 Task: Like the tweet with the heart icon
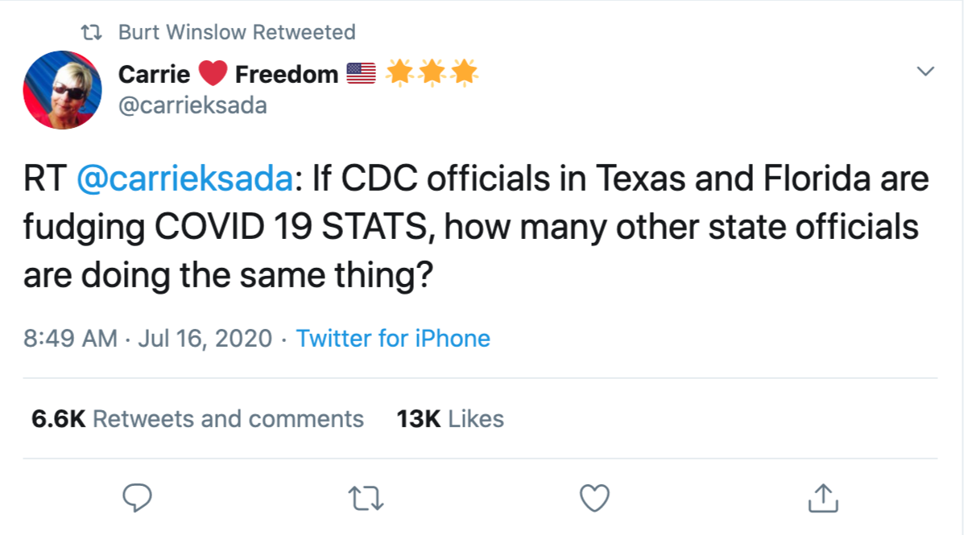595,498
